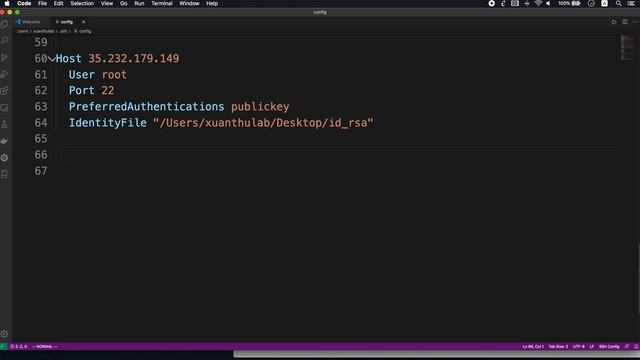
Task: Click the feedback icon in status bar
Action: pyautogui.click(x=627, y=347)
